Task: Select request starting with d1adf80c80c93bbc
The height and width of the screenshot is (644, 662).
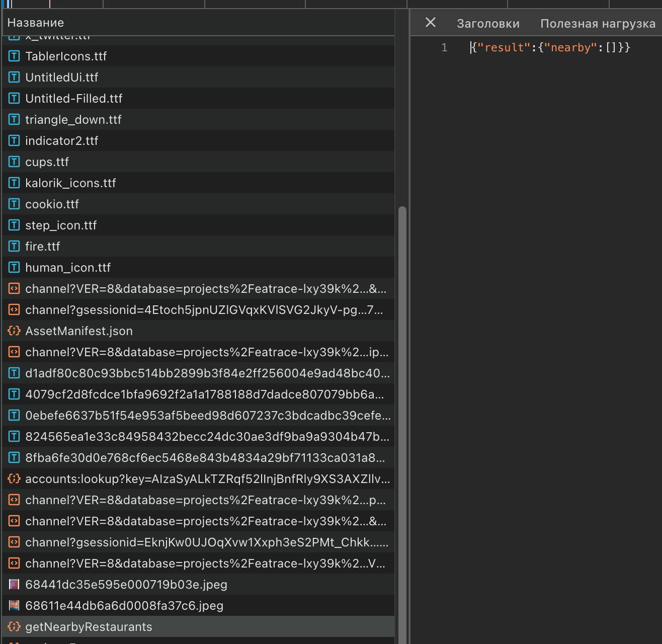Action: (x=198, y=373)
